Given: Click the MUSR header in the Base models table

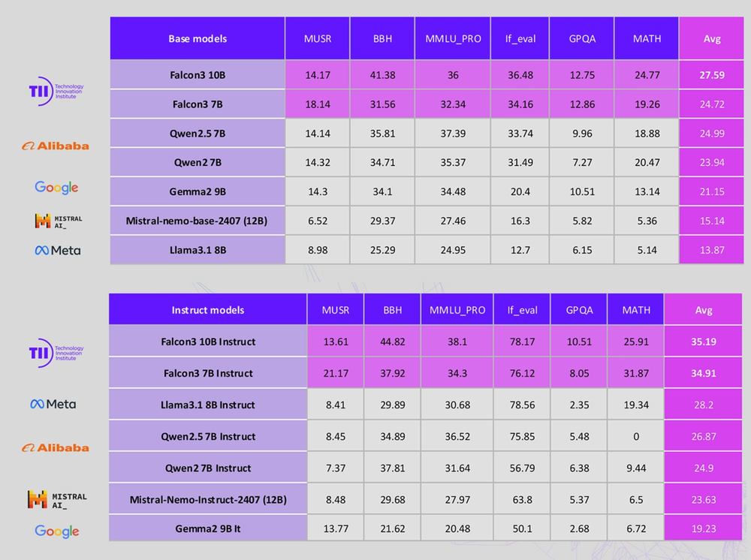Looking at the screenshot, I should tap(318, 39).
